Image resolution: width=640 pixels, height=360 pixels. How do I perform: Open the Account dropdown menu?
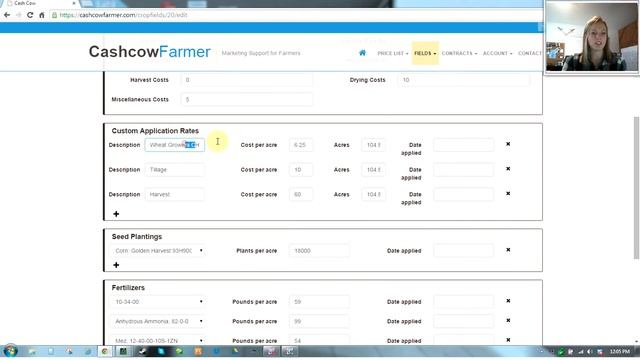(x=497, y=53)
